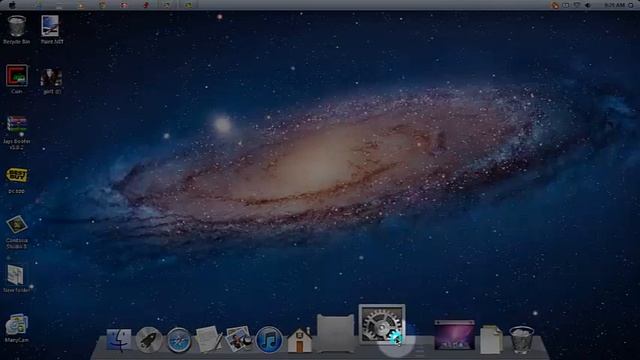Viewport: 640px width, 360px height.
Task: Open the documents stack dock icon
Action: 491,339
